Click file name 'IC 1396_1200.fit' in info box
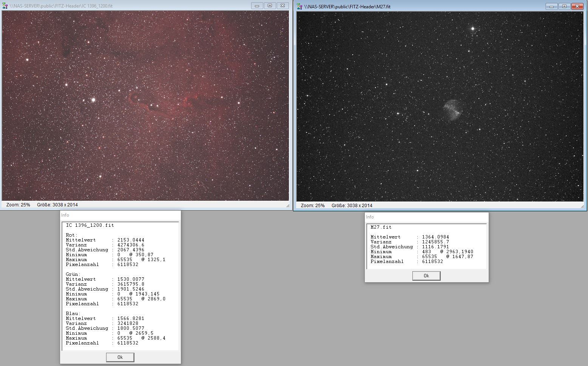Viewport: 588px width, 366px height. pos(90,225)
